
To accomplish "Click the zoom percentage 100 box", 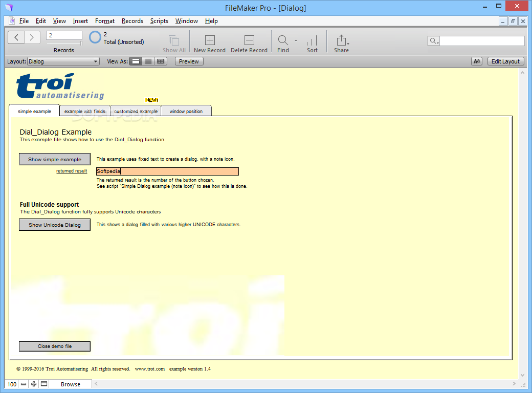I will (x=12, y=384).
